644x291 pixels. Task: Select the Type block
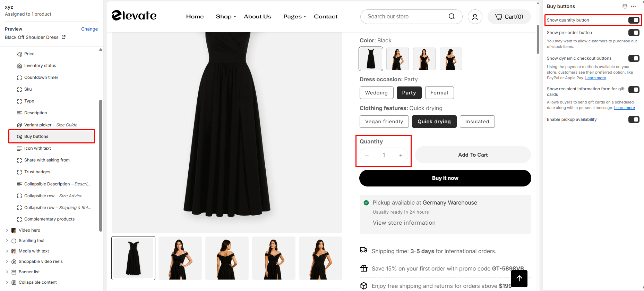[29, 101]
